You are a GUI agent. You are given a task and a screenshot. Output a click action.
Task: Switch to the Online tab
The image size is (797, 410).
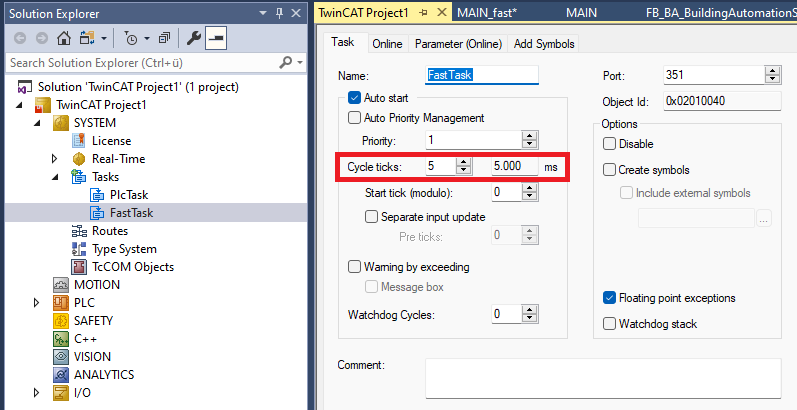pos(387,44)
